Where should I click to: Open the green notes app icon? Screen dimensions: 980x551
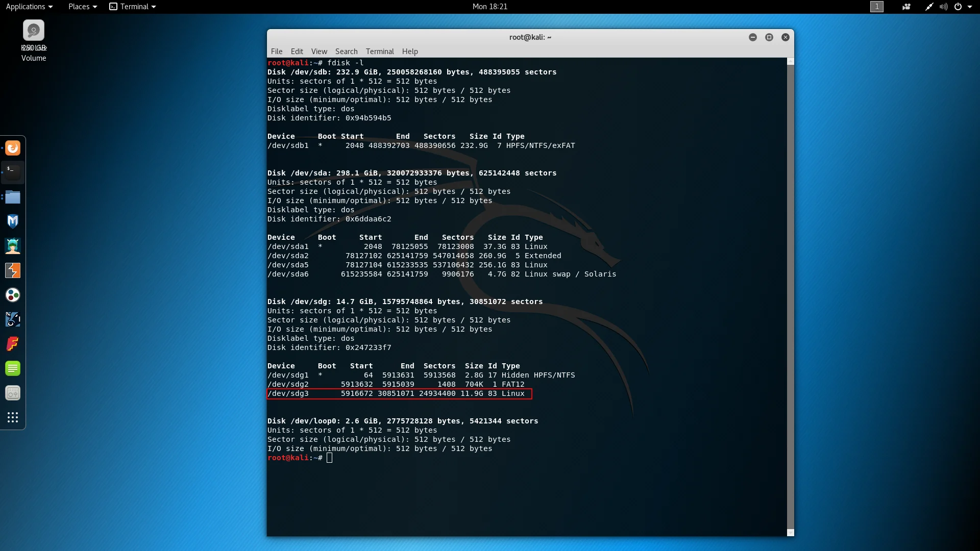pyautogui.click(x=13, y=368)
